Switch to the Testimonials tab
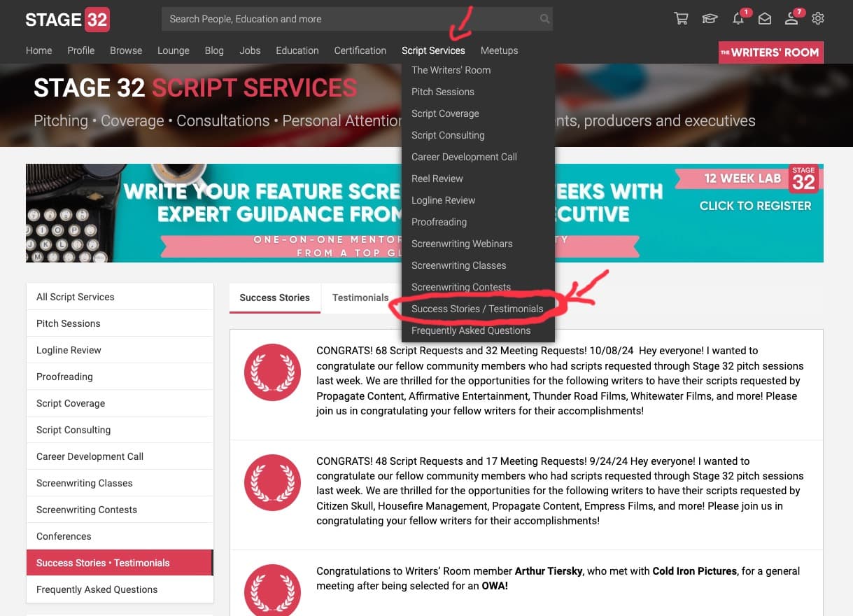Screen dimensions: 853x616 pos(360,297)
